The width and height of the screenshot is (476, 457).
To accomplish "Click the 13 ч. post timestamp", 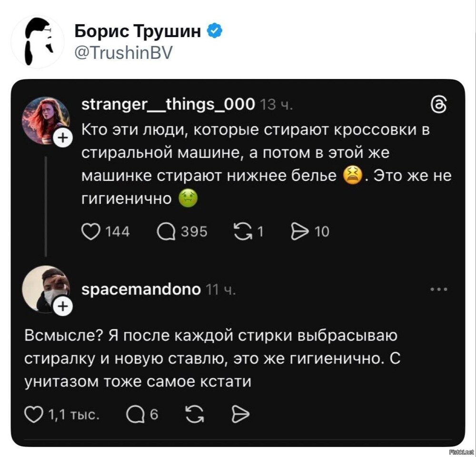I will [x=273, y=105].
